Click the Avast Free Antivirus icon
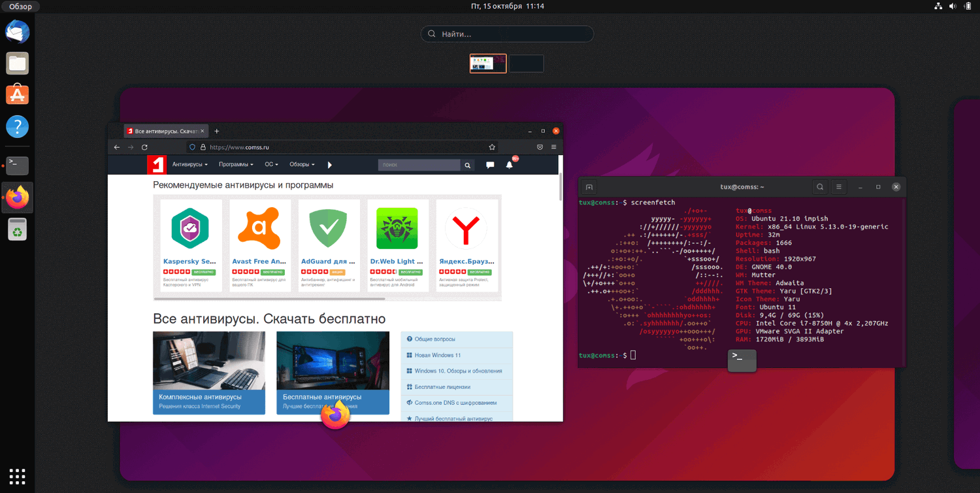The height and width of the screenshot is (493, 980). [259, 228]
